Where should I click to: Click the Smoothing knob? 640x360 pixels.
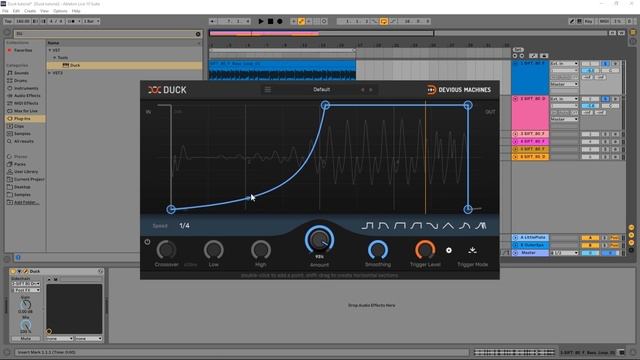pos(378,250)
